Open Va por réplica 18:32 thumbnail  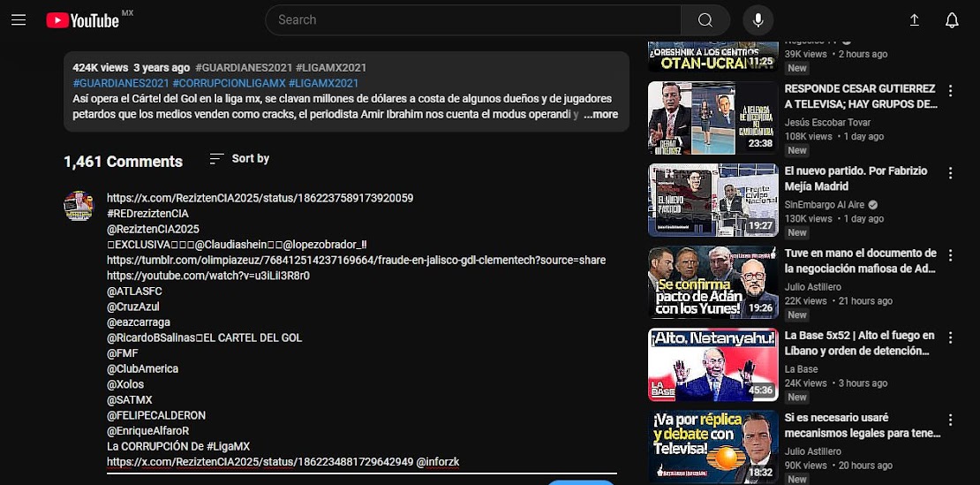713,447
